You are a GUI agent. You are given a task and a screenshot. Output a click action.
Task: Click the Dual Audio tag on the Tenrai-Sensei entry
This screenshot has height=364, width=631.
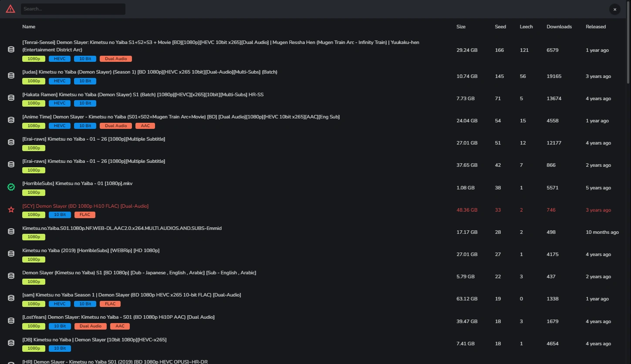(x=116, y=59)
